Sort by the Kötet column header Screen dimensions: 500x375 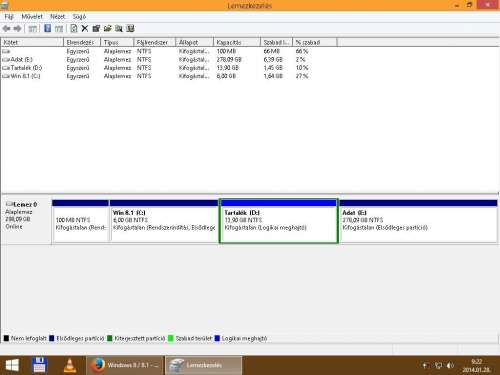point(32,42)
